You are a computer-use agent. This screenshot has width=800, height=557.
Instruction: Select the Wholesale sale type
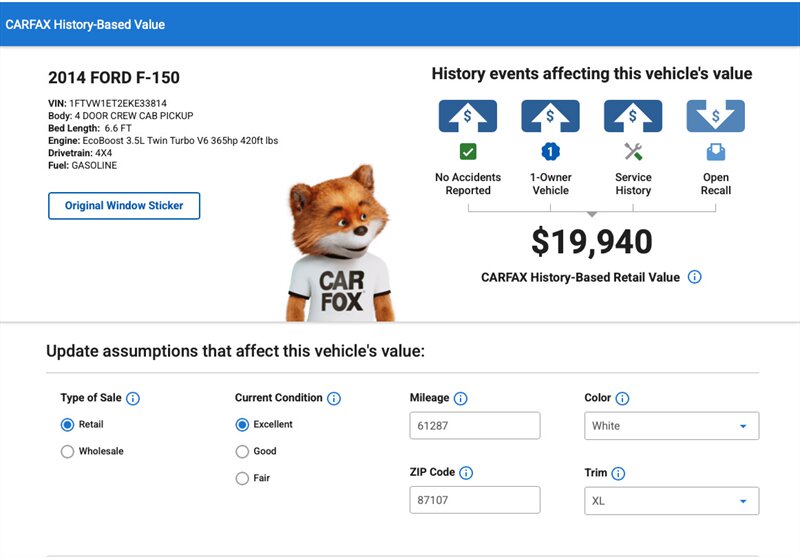(x=68, y=452)
